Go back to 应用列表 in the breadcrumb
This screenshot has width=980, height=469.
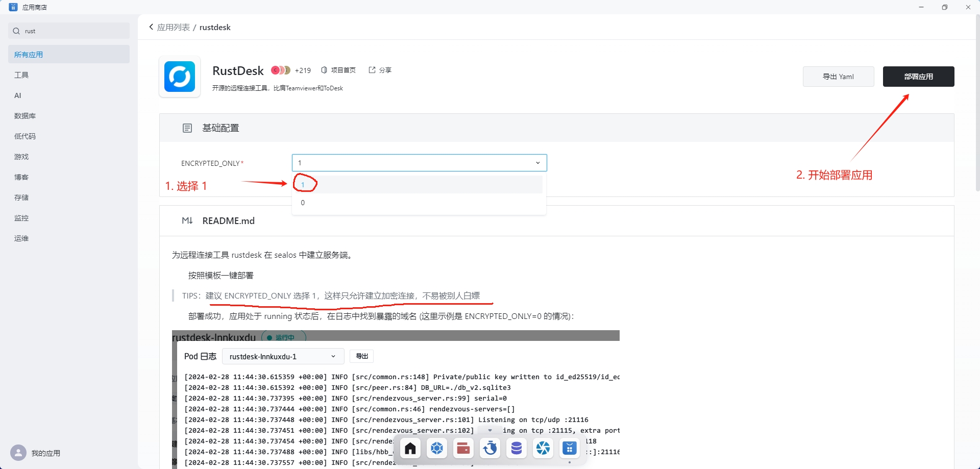point(174,27)
